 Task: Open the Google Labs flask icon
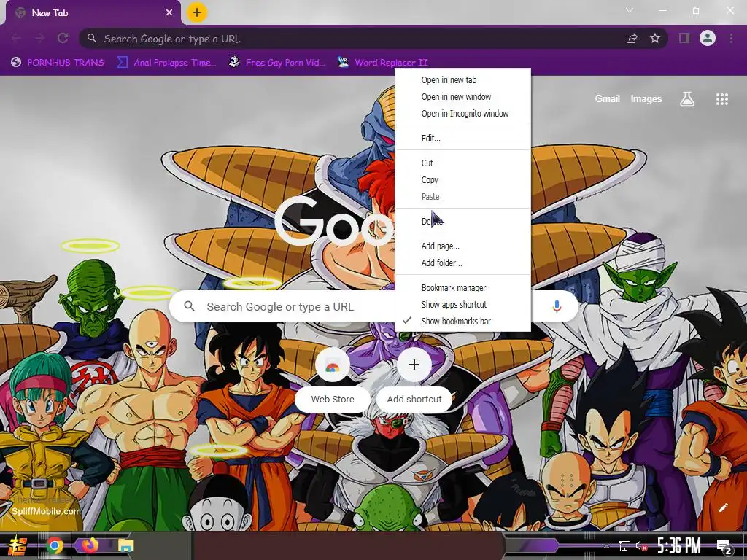[x=687, y=99]
